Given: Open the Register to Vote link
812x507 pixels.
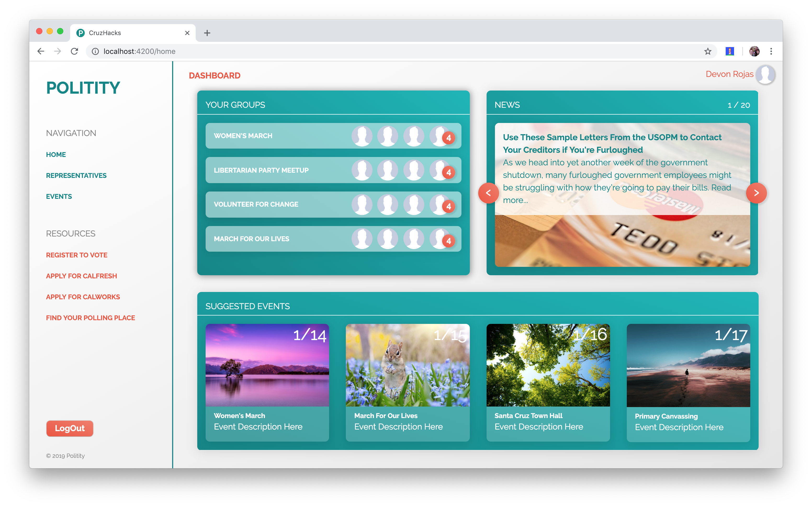Looking at the screenshot, I should click(76, 255).
